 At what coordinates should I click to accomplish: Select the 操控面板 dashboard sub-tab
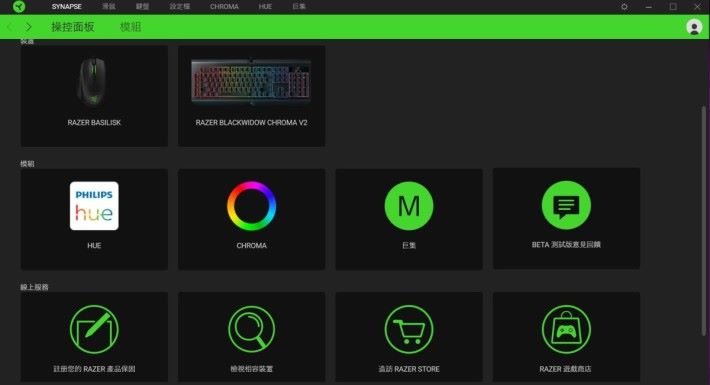[73, 27]
